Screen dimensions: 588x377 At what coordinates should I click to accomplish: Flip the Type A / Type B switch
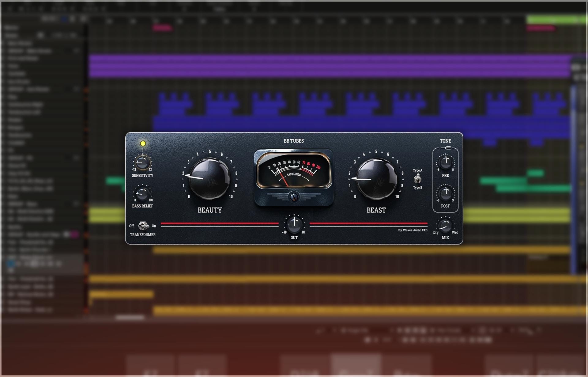point(417,178)
